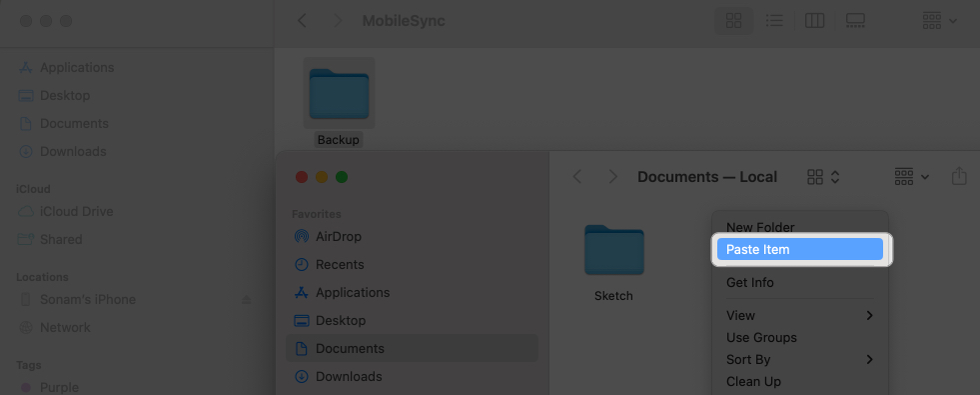980x395 pixels.
Task: Go forward in the MobileSync window
Action: coord(338,21)
